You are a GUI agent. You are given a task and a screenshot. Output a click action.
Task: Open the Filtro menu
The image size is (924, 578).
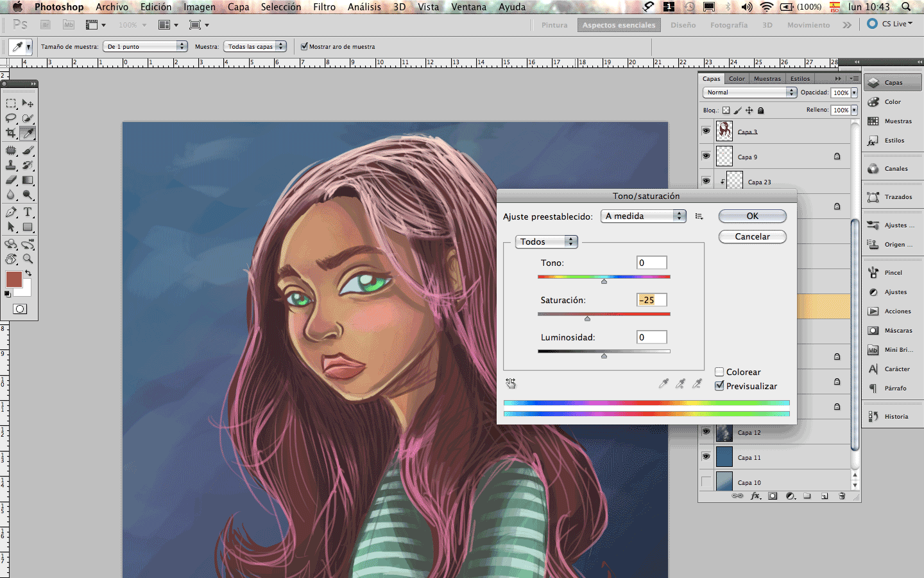tap(324, 7)
